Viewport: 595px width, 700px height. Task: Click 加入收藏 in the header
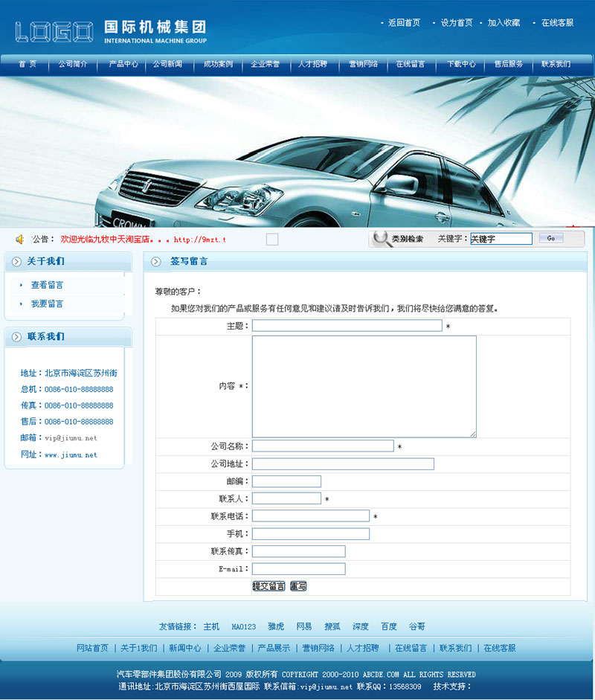pos(504,23)
